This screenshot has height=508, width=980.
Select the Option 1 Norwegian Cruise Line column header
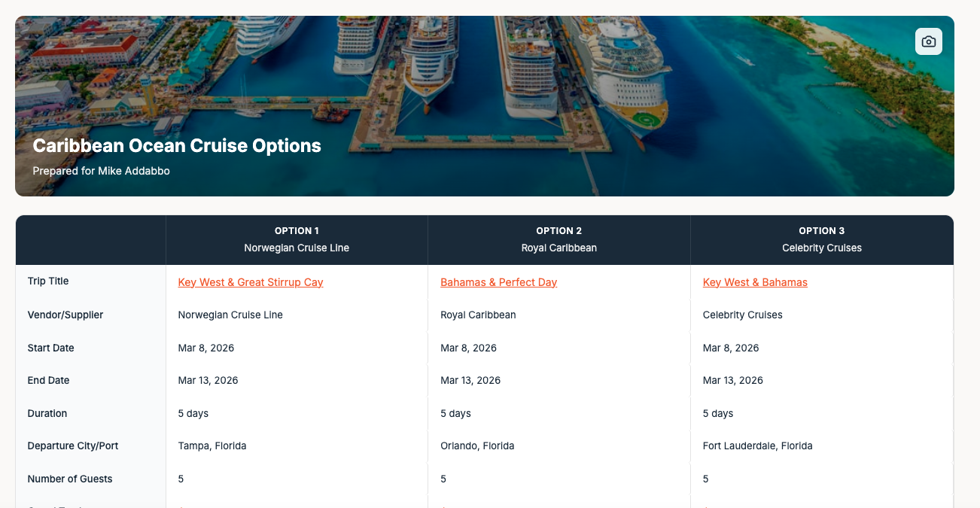point(297,239)
